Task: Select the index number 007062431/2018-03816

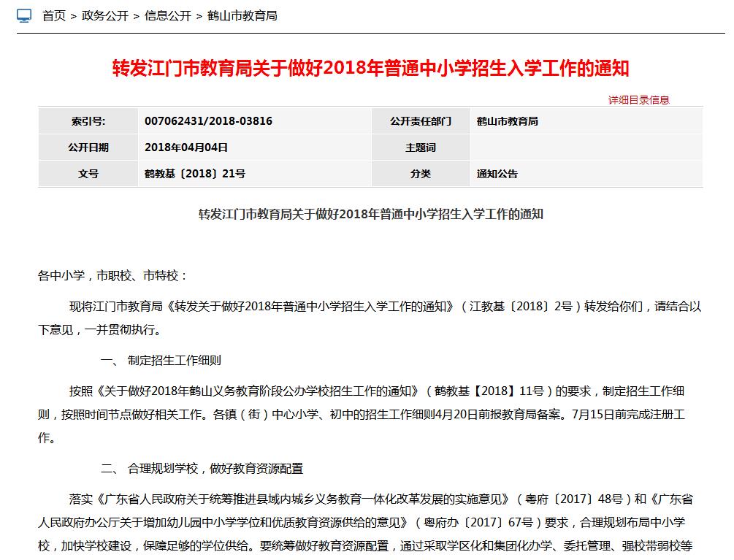Action: 208,121
